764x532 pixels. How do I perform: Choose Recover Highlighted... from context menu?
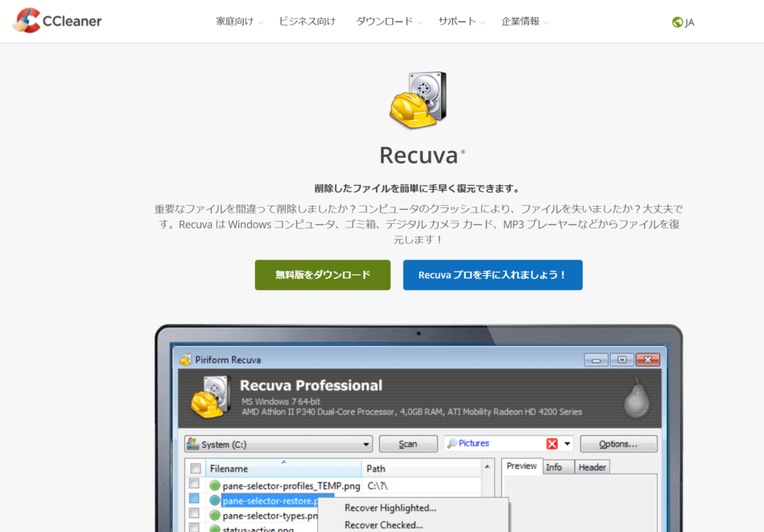390,508
